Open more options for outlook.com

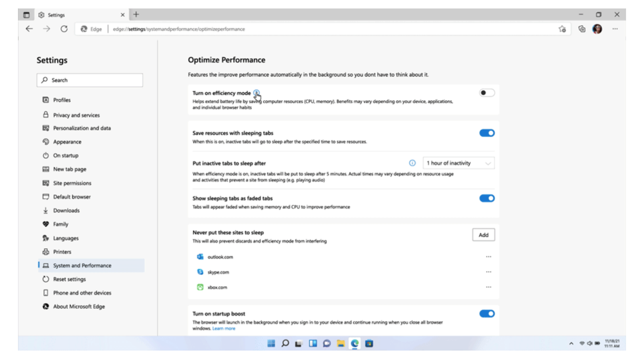coord(488,257)
